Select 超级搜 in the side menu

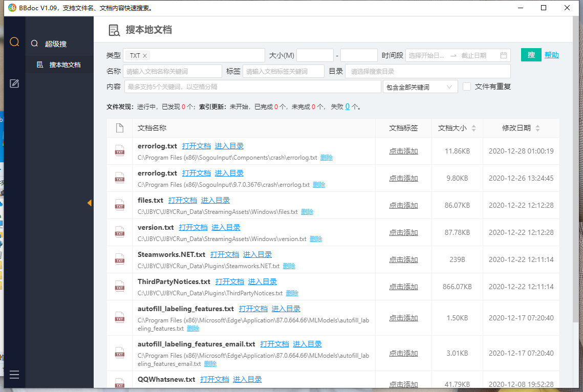(55, 44)
